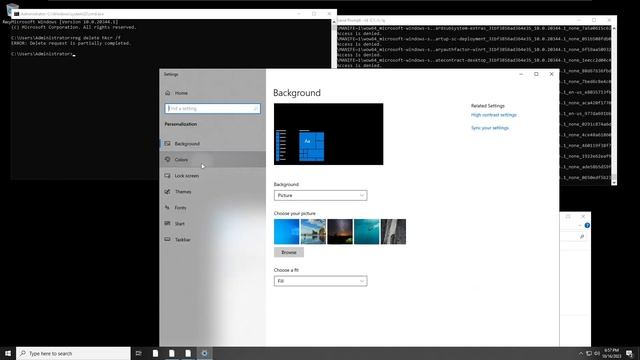Screen dimensions: 640x360
Task: Open the Themes settings page
Action: tap(212, 191)
